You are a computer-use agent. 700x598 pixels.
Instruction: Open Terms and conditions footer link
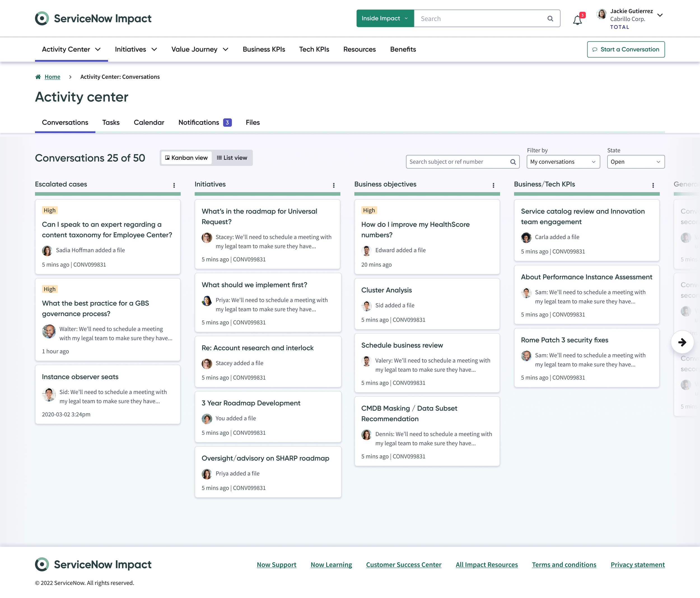tap(564, 565)
